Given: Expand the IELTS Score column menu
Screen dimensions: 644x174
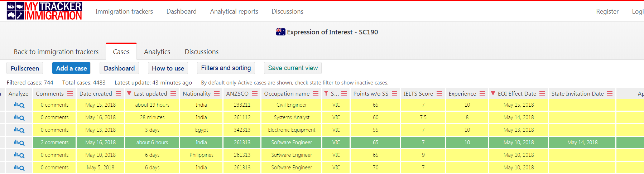Looking at the screenshot, I should [x=439, y=94].
